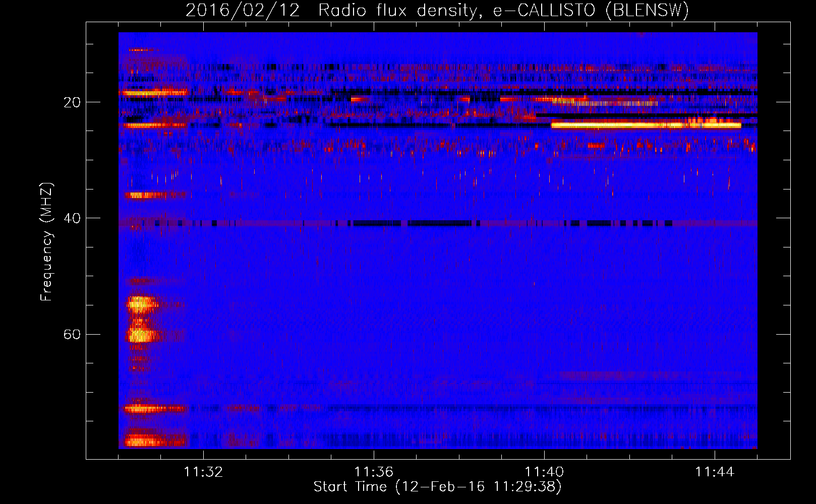Click the "Start Time (12-Feb-16 11:29:38)" label
This screenshot has width=816, height=504.
click(437, 487)
